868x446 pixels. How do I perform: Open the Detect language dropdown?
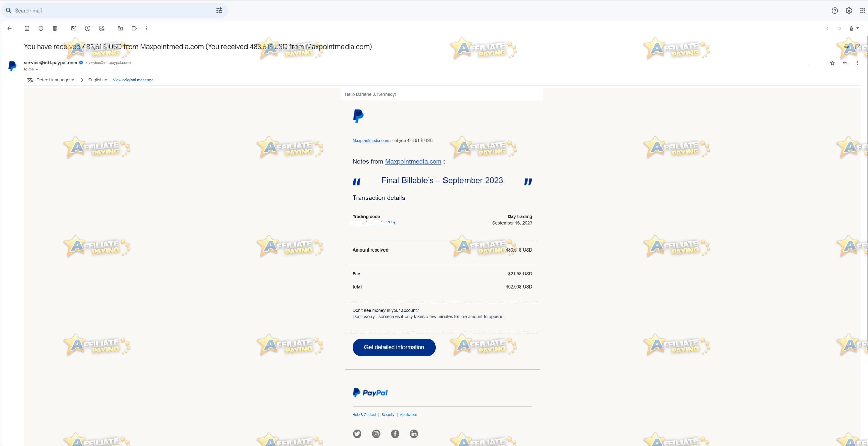[x=55, y=80]
